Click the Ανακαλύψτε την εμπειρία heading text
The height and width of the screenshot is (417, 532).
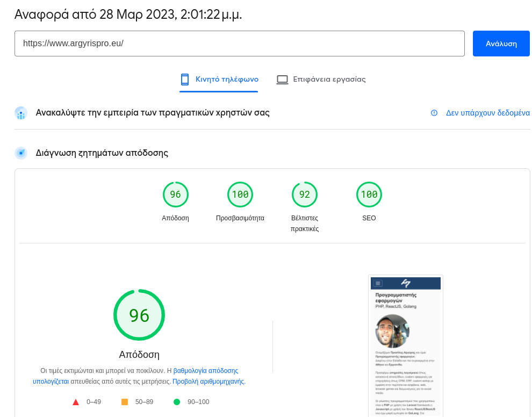coord(153,113)
